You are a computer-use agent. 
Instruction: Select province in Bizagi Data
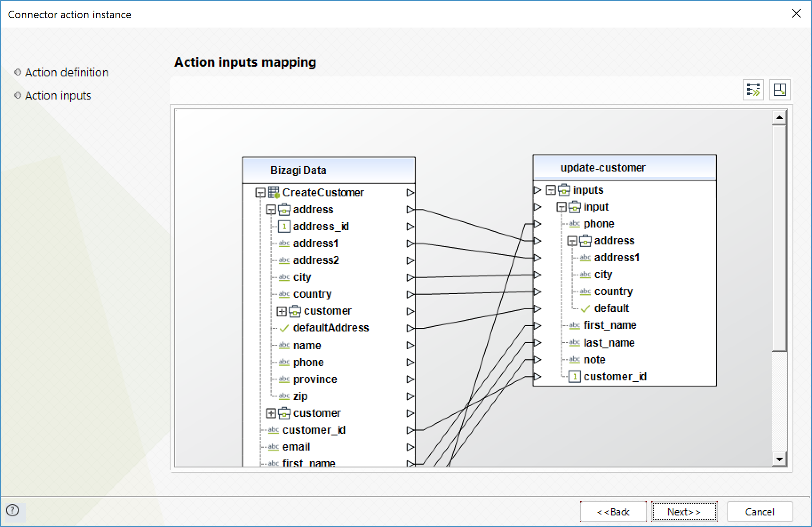[315, 379]
